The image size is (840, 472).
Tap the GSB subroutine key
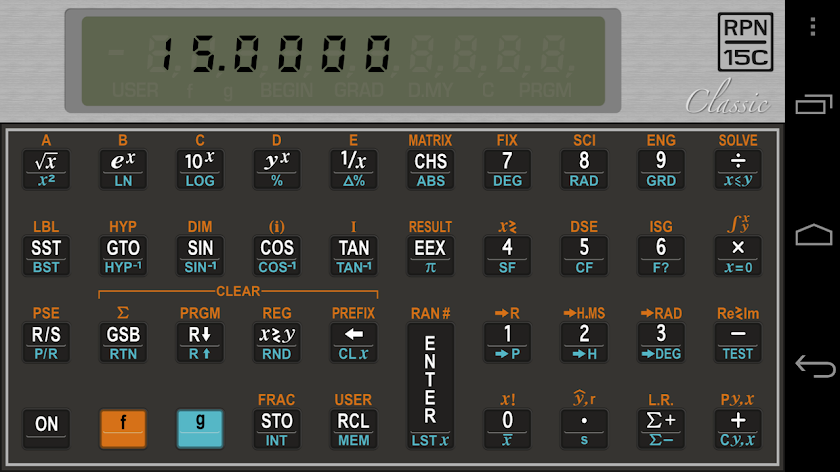[123, 342]
